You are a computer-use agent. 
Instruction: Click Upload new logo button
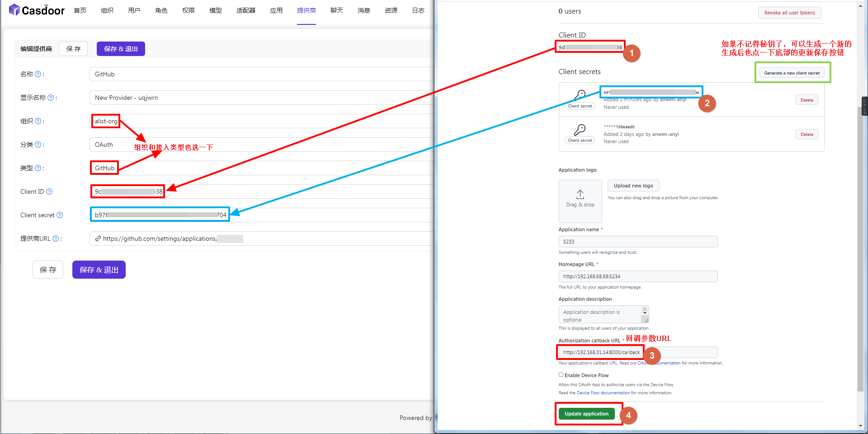[x=633, y=186]
